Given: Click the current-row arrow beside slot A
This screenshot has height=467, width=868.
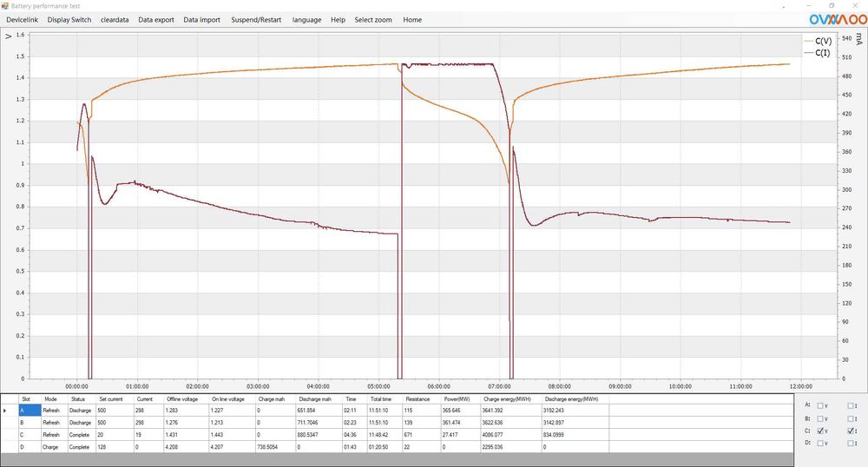Looking at the screenshot, I should [5, 411].
